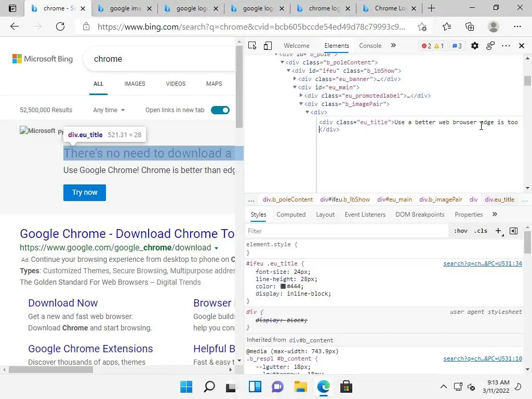Viewport: 532px width, 399px height.
Task: Close the DevTools panel
Action: [522, 46]
